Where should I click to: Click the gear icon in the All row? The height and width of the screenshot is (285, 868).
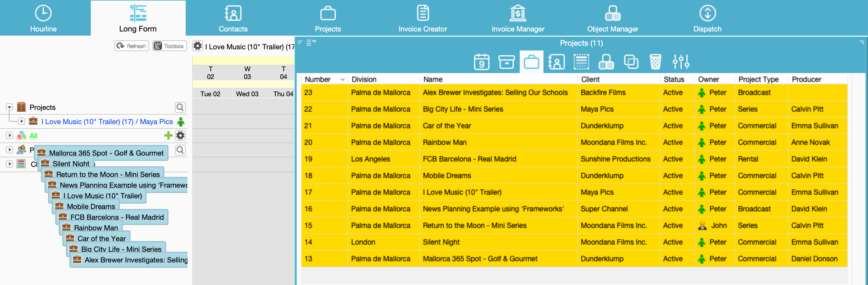tap(180, 136)
